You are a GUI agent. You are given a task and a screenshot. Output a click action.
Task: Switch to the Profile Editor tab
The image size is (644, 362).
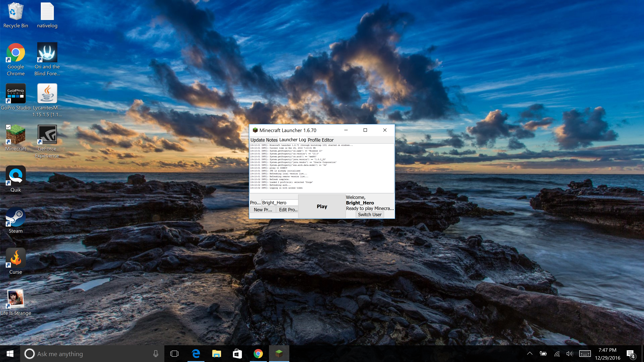coord(320,140)
